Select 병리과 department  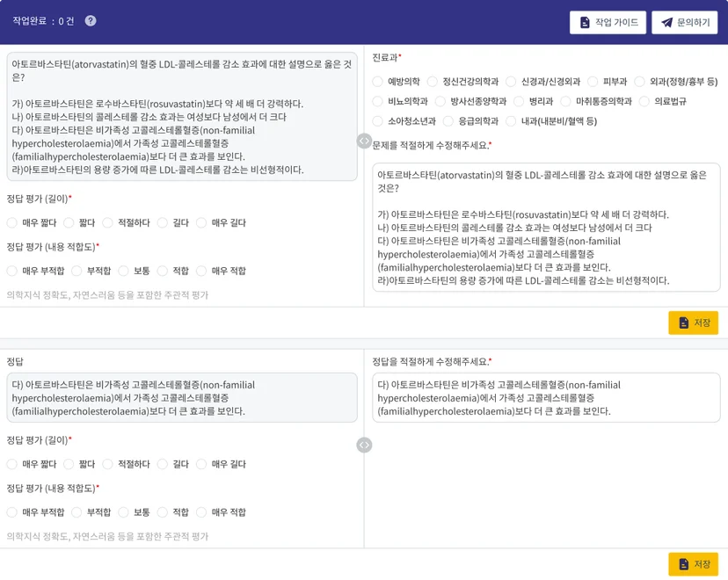coord(519,101)
